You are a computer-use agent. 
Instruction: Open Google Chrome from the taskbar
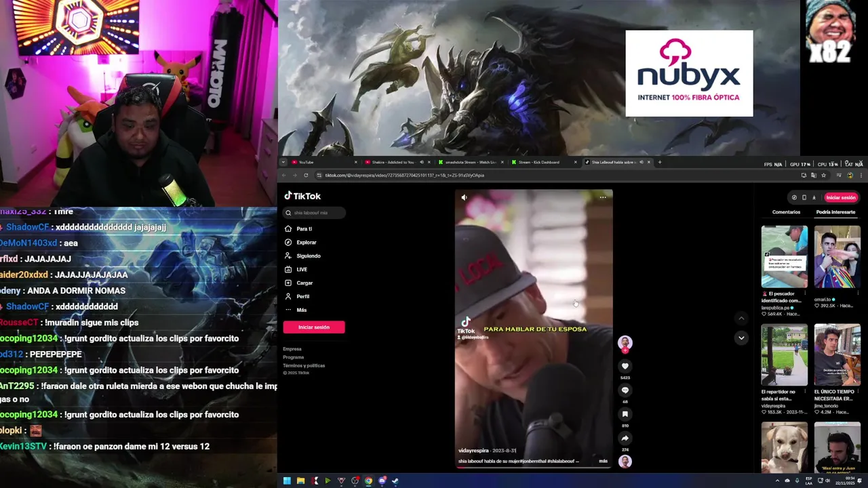tap(368, 481)
